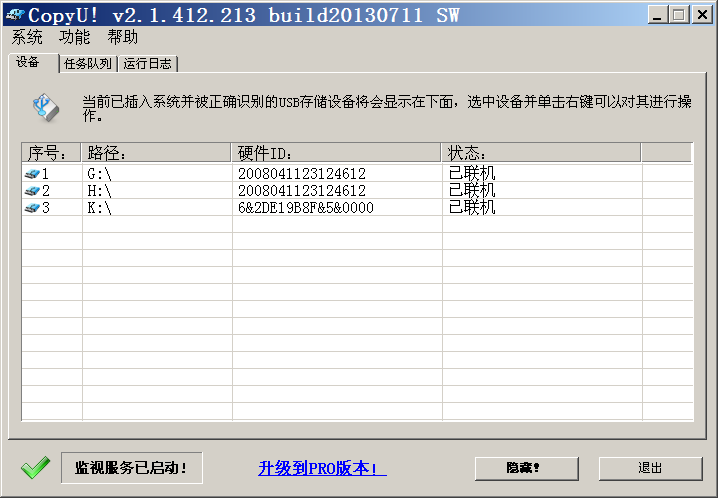Click the 已联机 status for K:\ drive
718x498 pixels.
coord(472,207)
